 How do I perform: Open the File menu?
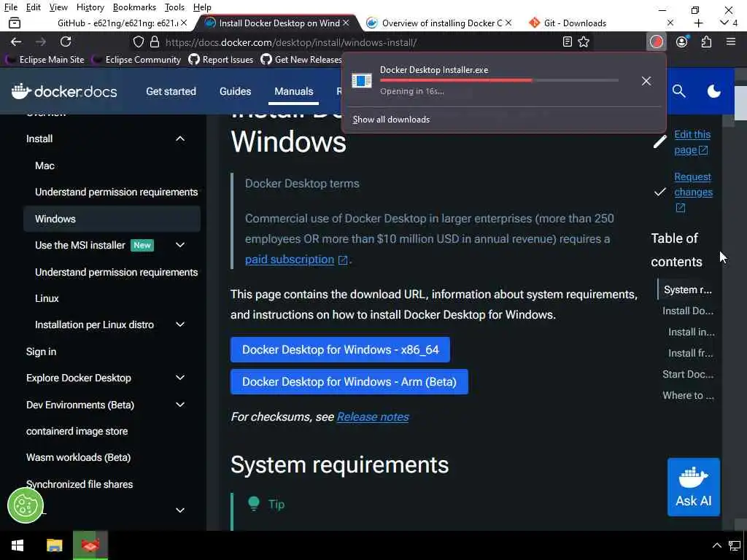[10, 7]
